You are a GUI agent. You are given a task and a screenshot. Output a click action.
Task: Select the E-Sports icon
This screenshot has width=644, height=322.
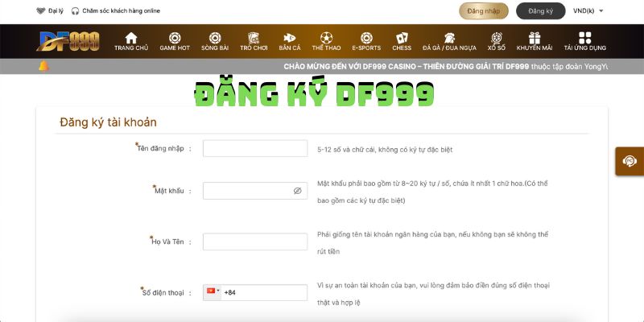(366, 38)
